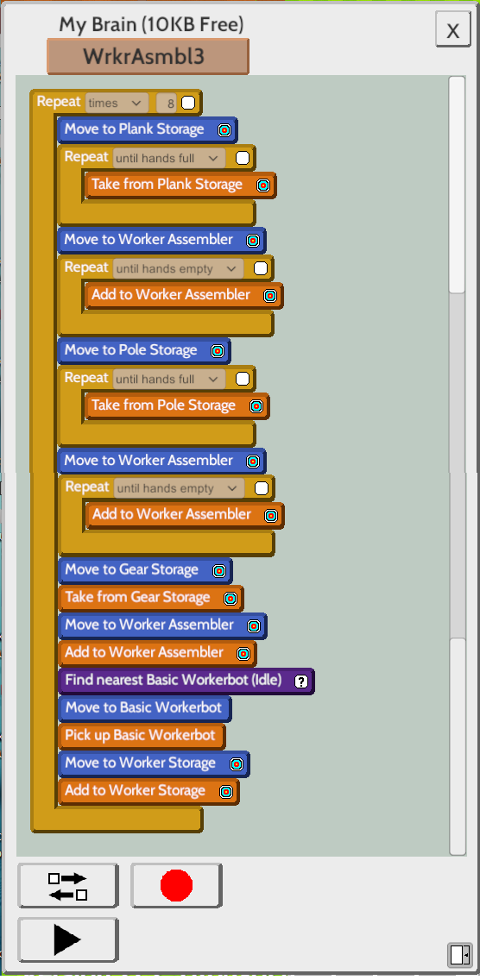Run the script with the play button
Viewport: 480px width, 980px height.
pyautogui.click(x=67, y=939)
